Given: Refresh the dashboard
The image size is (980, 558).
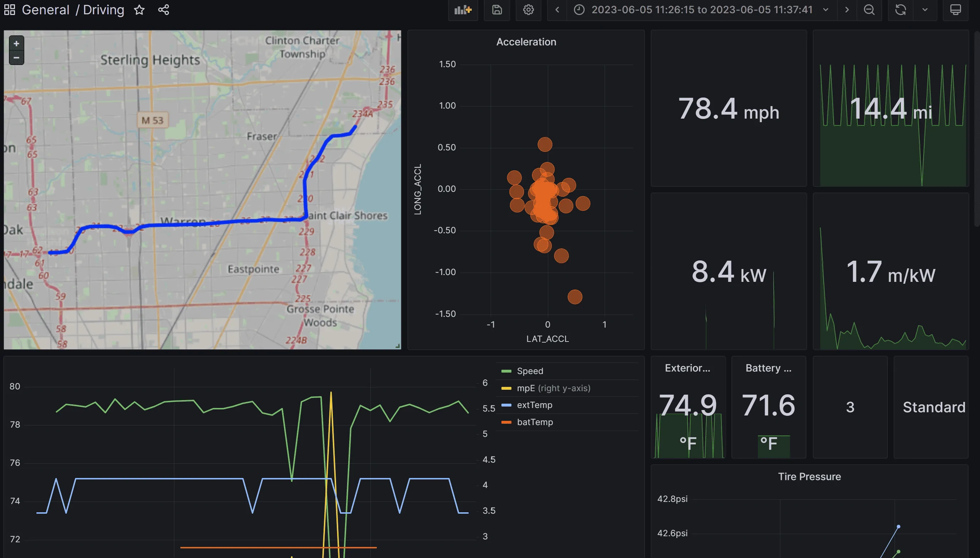Looking at the screenshot, I should tap(901, 10).
